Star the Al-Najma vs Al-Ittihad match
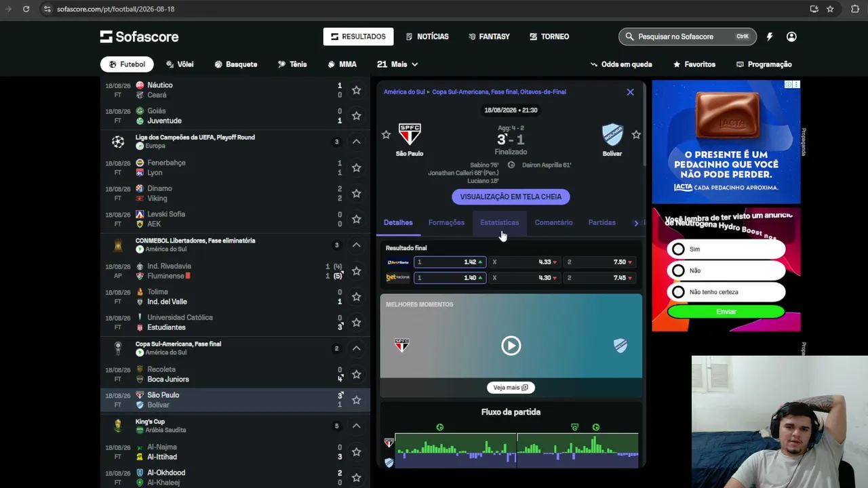Screen dimensions: 868x488 356,452
